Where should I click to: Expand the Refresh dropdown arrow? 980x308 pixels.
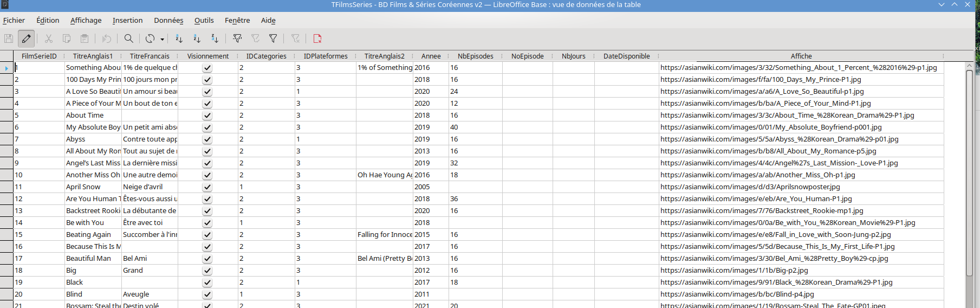point(162,39)
